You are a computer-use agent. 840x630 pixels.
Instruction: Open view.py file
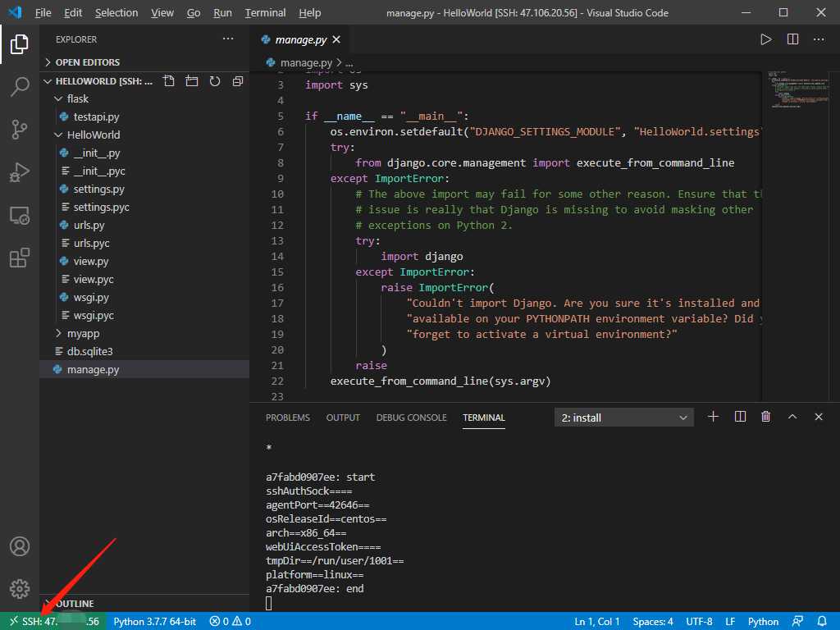(90, 261)
